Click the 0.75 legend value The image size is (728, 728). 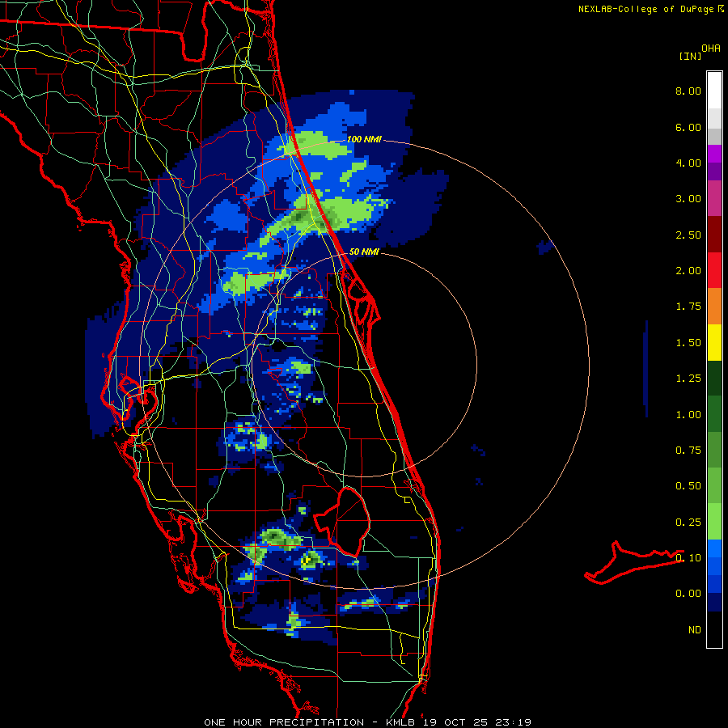[x=688, y=451]
